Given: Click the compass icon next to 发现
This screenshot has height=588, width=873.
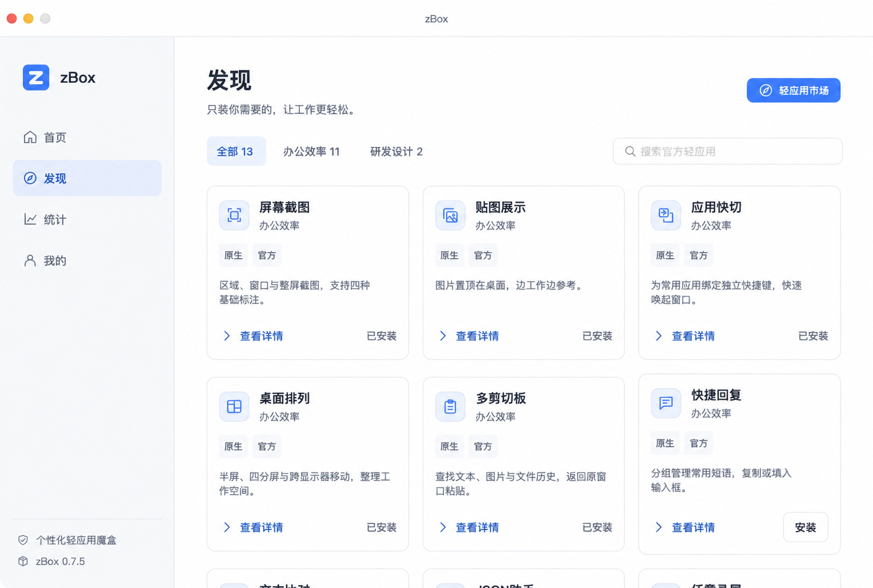Looking at the screenshot, I should coord(30,178).
